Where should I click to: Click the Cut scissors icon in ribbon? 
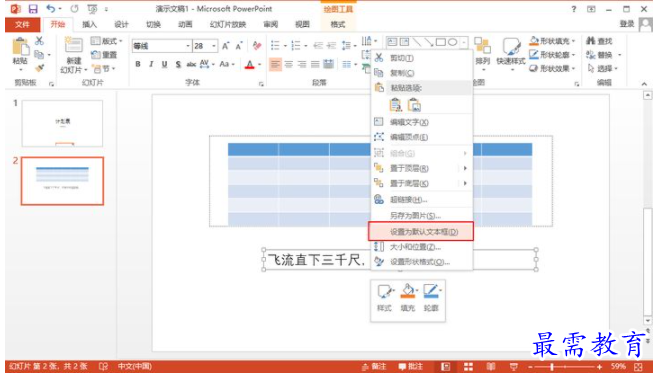coord(39,40)
